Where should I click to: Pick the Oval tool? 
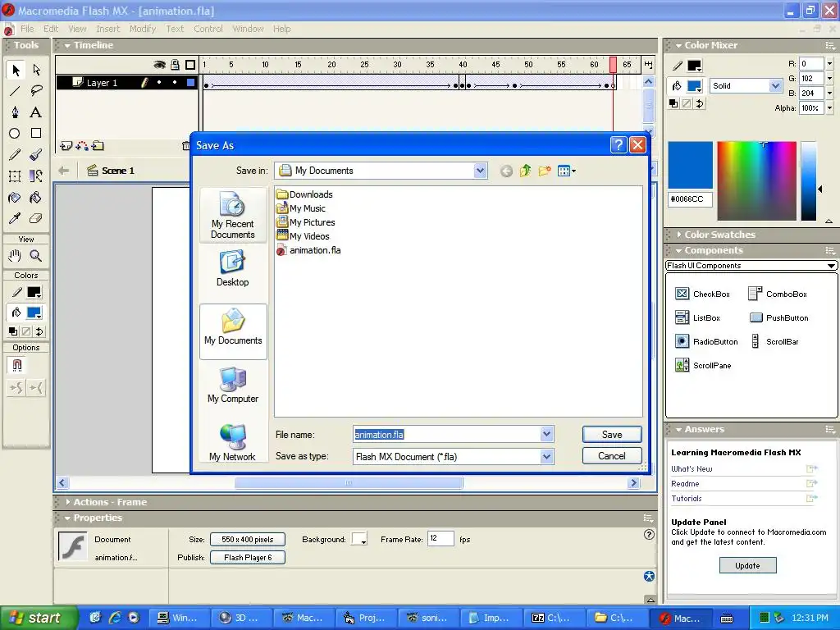(x=15, y=134)
